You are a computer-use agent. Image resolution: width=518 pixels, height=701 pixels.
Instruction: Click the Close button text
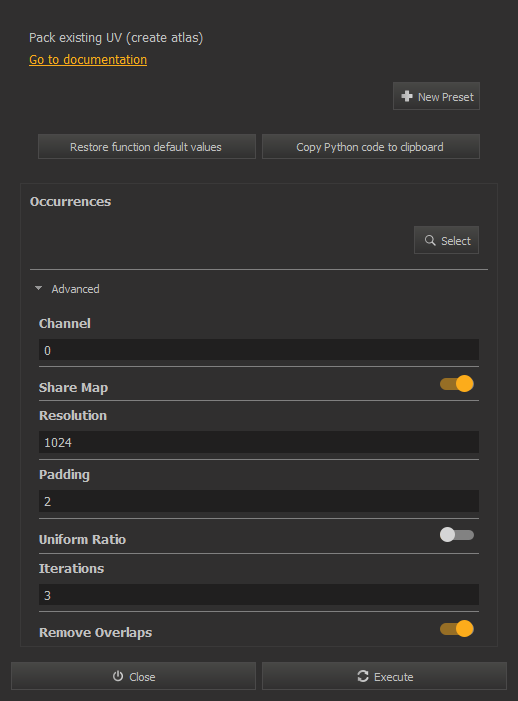pos(142,677)
